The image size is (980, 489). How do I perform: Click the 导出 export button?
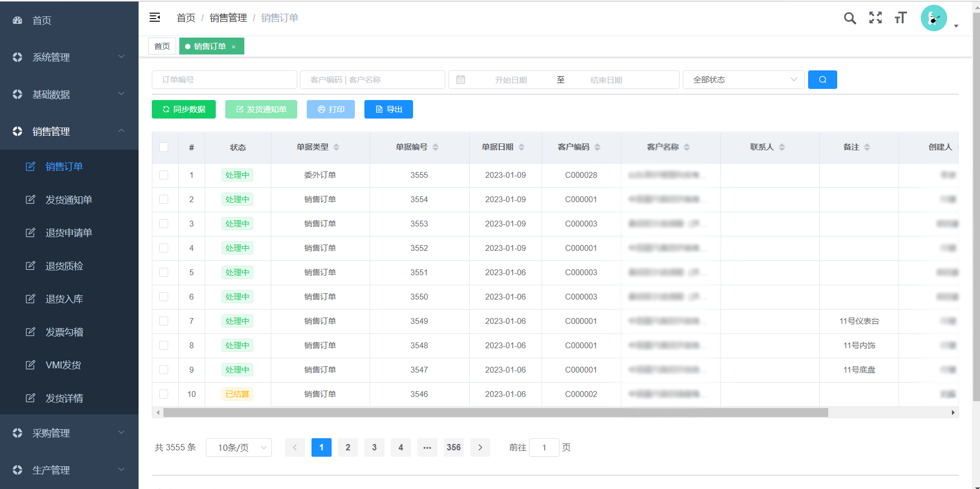[x=388, y=110]
